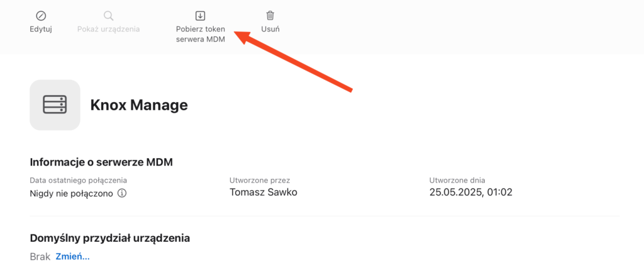This screenshot has height=274, width=644.
Task: Select the Pobierz token serwera MDM label
Action: [201, 35]
